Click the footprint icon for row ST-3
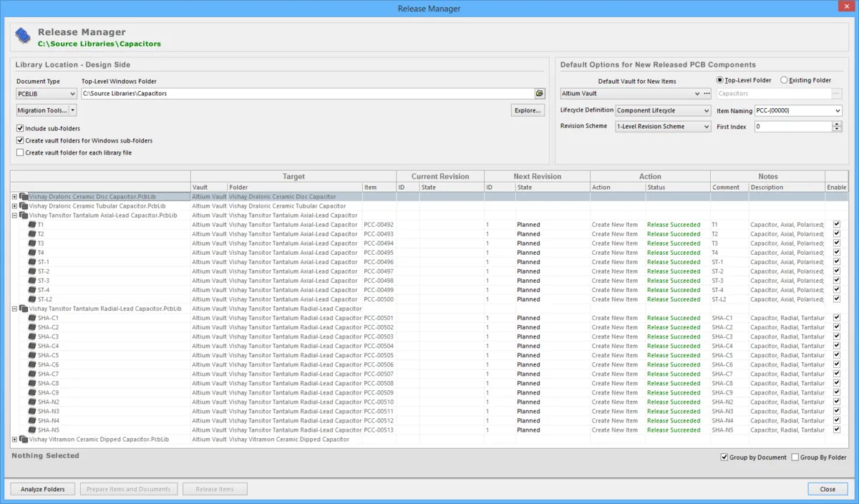The image size is (859, 504). [x=31, y=281]
